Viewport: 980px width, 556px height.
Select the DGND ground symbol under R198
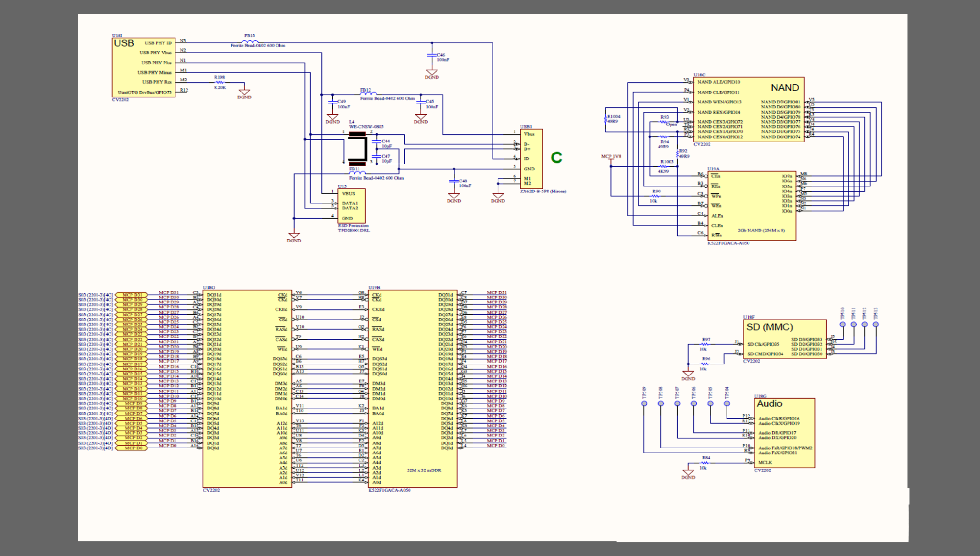(244, 94)
